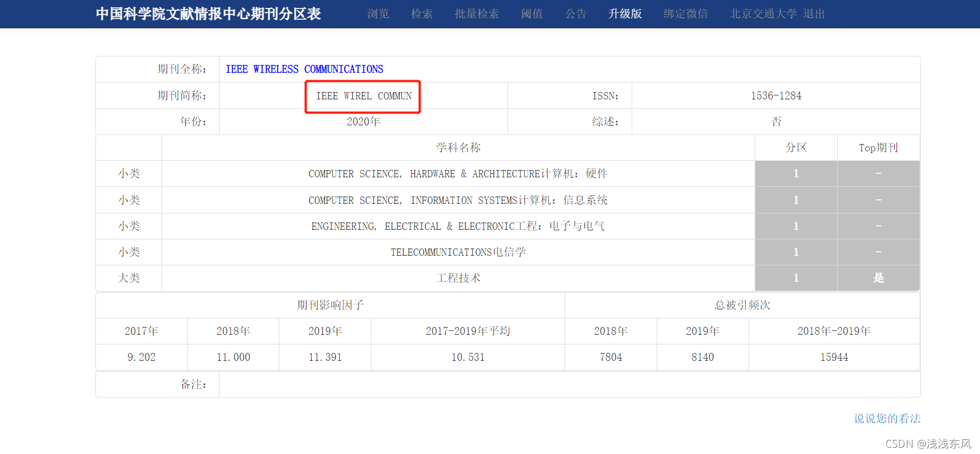The image size is (980, 454).
Task: Click the Top期刊 column header
Action: click(878, 147)
